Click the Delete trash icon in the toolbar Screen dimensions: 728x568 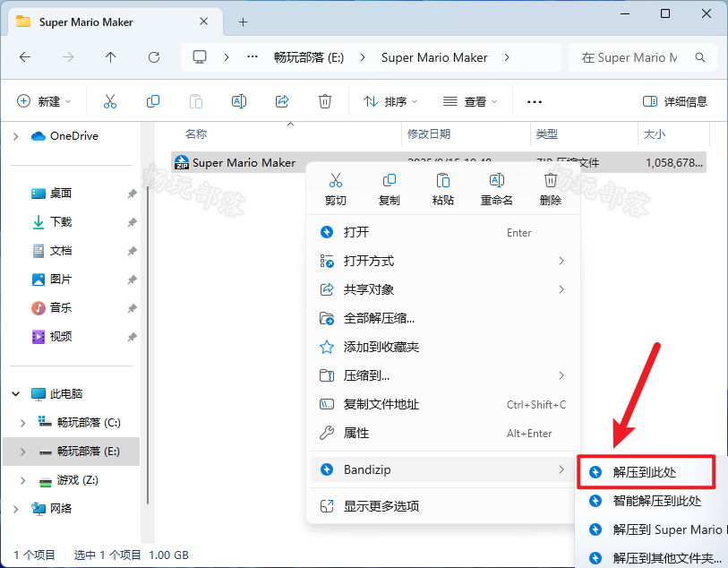324,101
